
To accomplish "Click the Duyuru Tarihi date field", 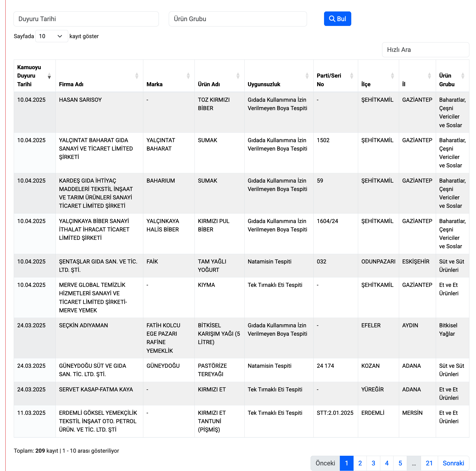I will (86, 19).
